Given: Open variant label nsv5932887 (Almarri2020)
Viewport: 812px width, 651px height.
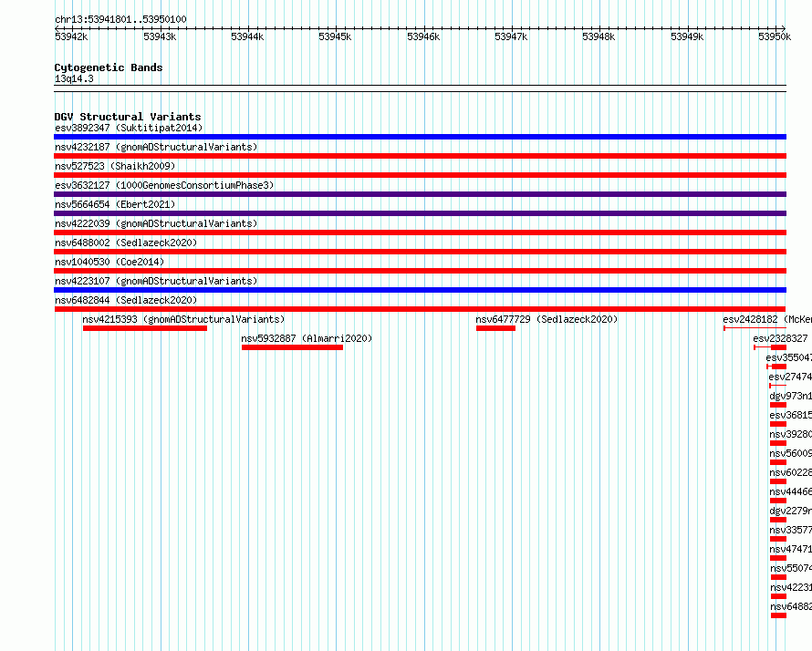Looking at the screenshot, I should click(x=307, y=338).
